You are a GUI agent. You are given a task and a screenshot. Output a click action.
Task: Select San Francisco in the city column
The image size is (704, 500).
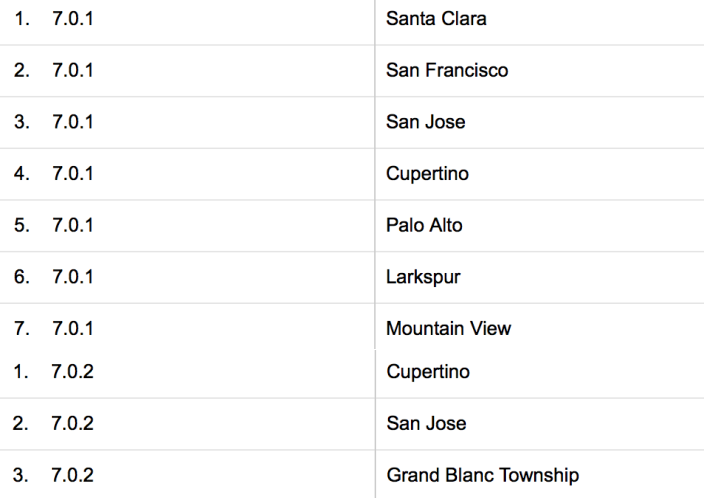(446, 71)
